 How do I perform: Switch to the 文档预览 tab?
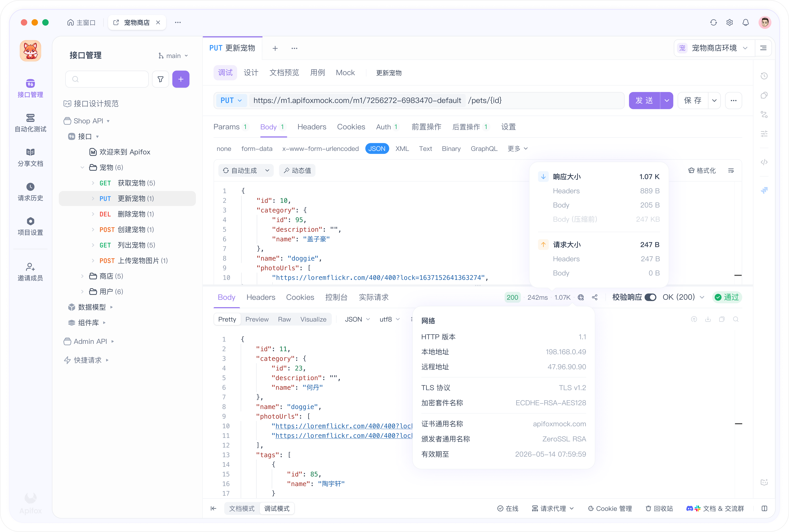284,73
